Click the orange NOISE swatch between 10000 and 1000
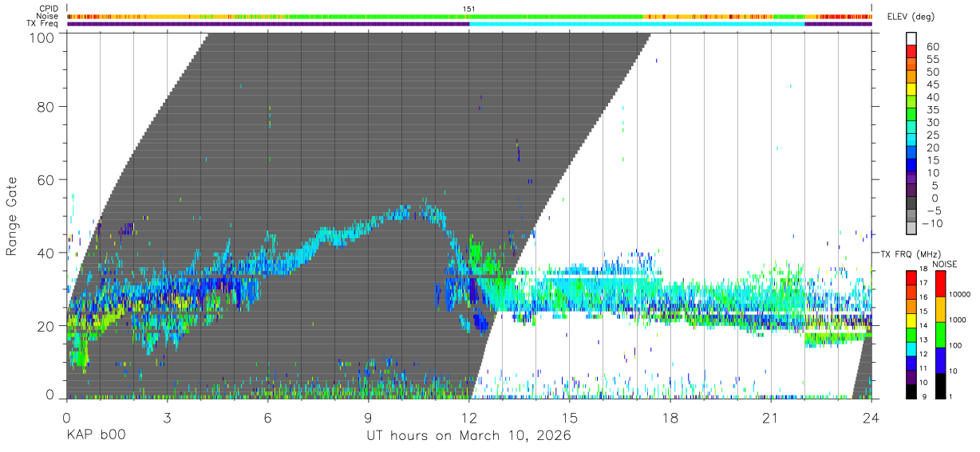The width and height of the screenshot is (980, 452). coord(942,309)
